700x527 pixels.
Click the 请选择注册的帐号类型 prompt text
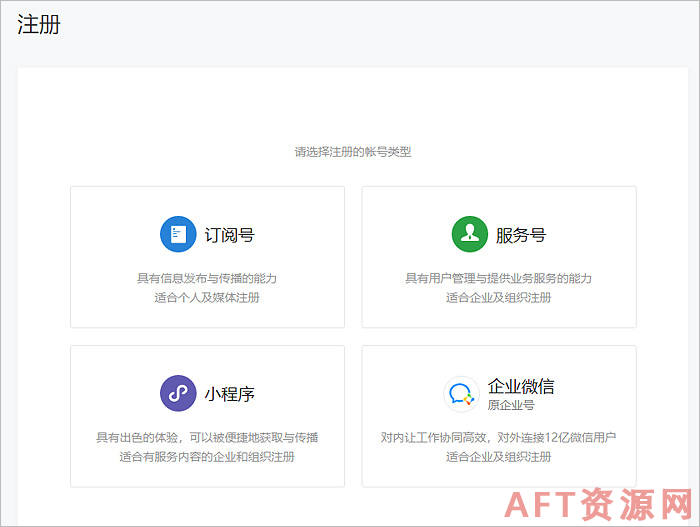tap(352, 152)
